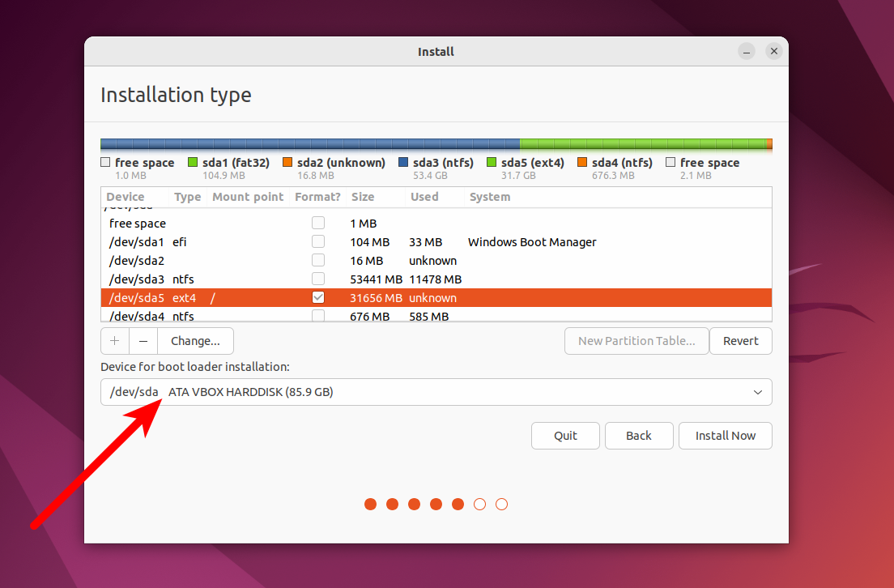Click the Revert button

click(740, 341)
